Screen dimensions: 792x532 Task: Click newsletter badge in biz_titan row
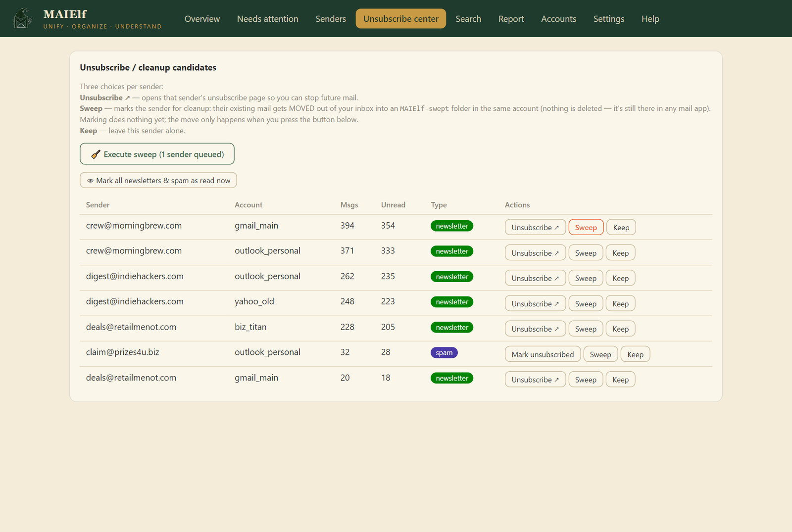(452, 327)
